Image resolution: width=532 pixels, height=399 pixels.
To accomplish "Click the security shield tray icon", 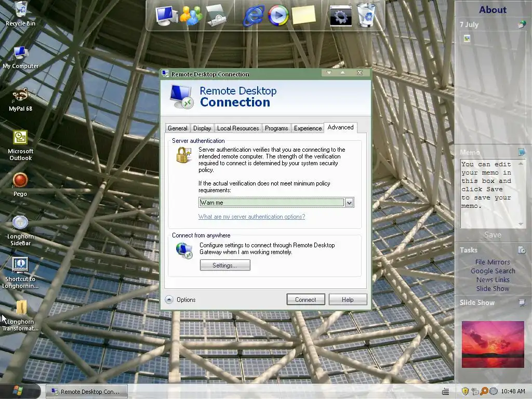I will (x=465, y=391).
